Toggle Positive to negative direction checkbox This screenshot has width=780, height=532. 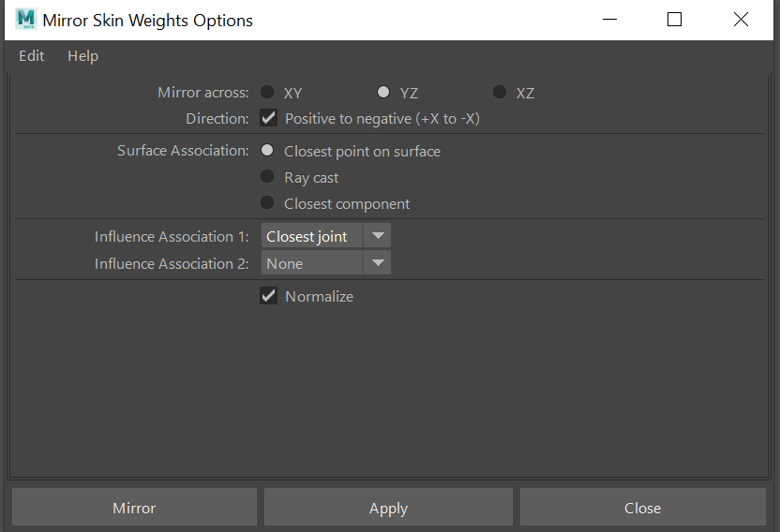pos(269,119)
